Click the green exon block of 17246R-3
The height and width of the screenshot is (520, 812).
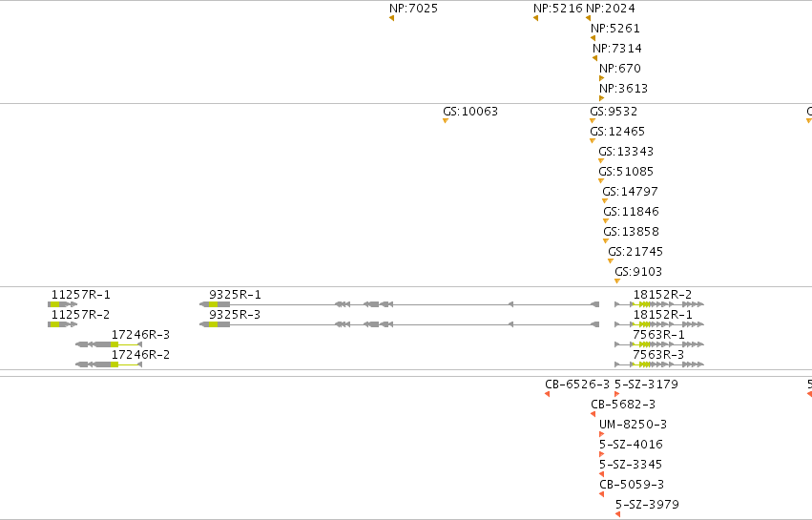[115, 344]
